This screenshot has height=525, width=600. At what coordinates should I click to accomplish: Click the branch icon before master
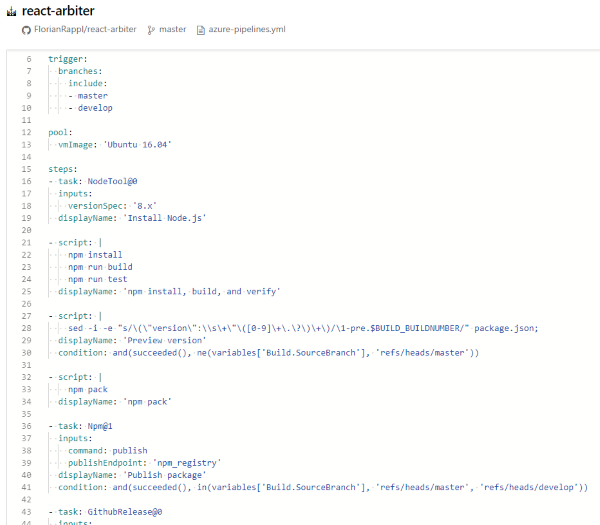coord(151,30)
